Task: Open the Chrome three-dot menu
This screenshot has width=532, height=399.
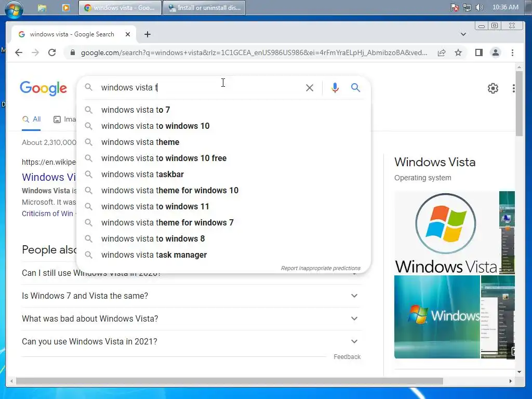Action: tap(512, 52)
